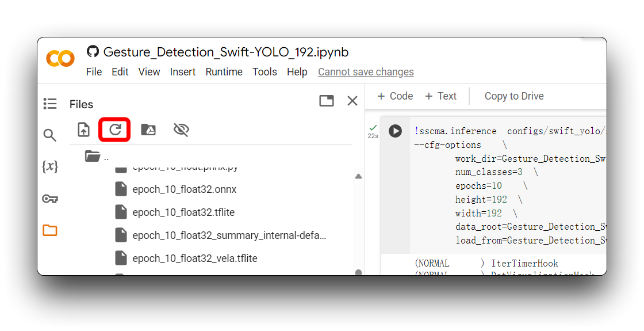
Task: Open the File menu
Action: click(94, 72)
